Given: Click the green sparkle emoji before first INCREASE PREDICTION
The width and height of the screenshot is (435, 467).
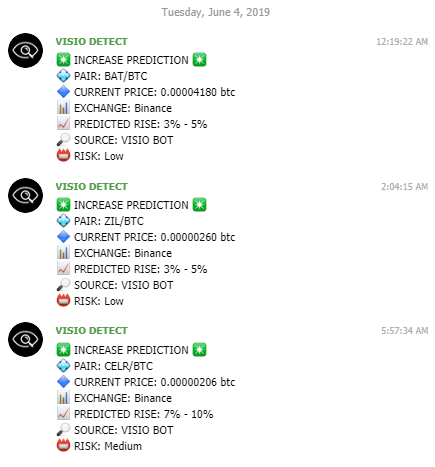Looking at the screenshot, I should pos(63,60).
